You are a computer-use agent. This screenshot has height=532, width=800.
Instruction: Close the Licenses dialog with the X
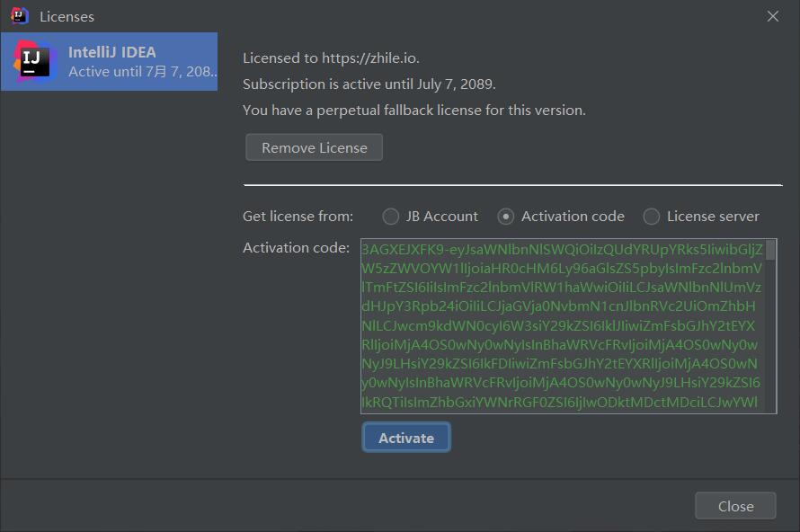pos(772,16)
